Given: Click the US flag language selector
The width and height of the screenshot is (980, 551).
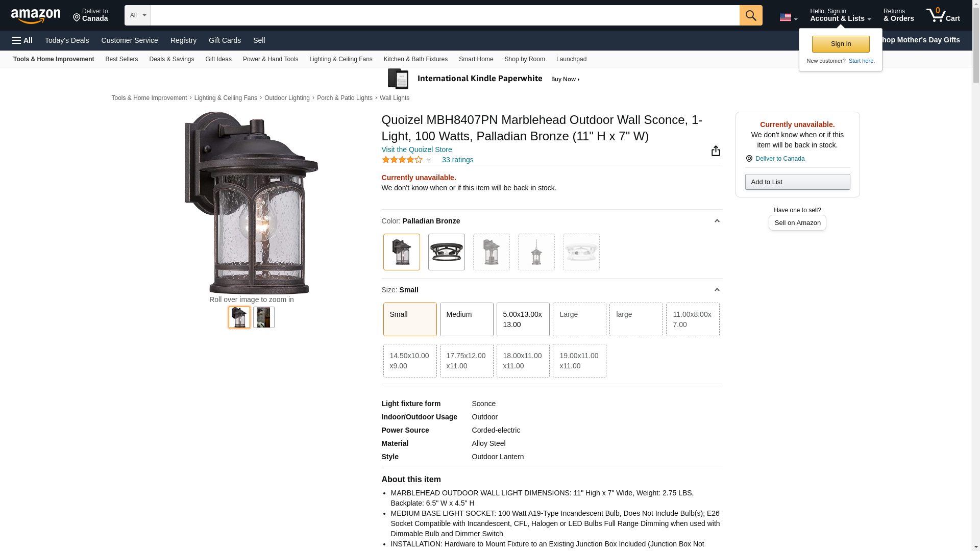Looking at the screenshot, I should click(788, 17).
